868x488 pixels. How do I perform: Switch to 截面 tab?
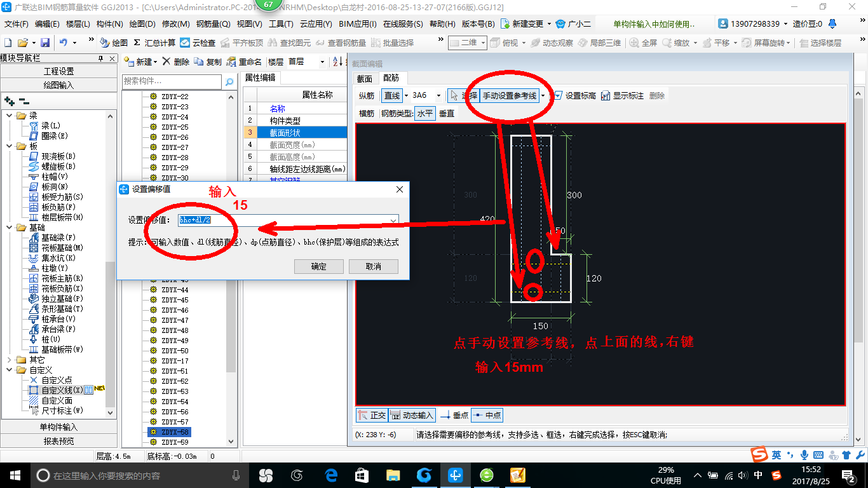click(365, 79)
